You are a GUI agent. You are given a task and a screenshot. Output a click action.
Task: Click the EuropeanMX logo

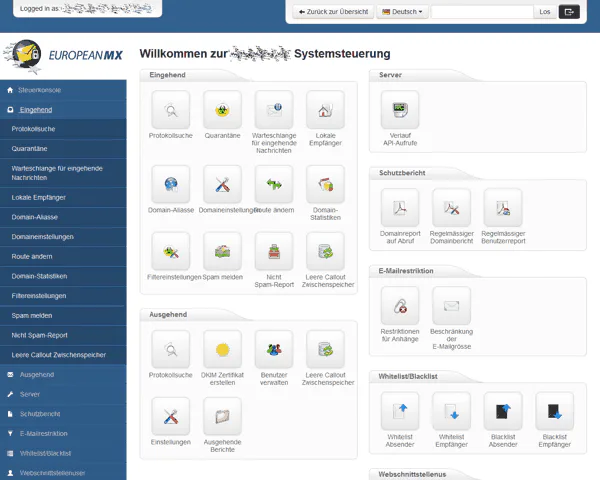coord(63,56)
